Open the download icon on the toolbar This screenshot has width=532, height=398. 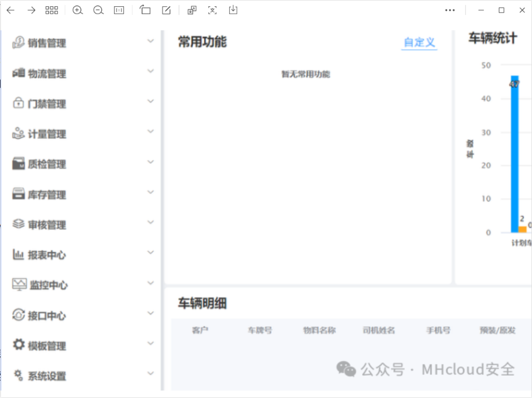tap(233, 10)
